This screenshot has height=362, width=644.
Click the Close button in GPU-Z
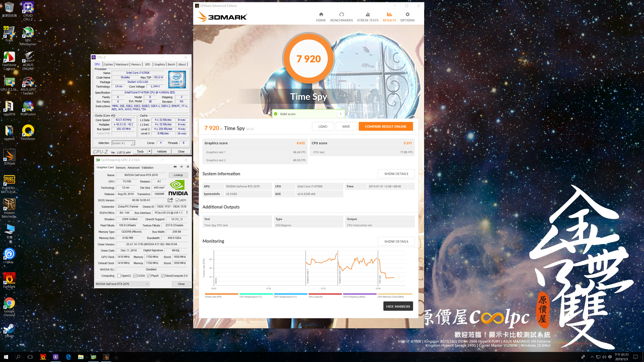(181, 284)
